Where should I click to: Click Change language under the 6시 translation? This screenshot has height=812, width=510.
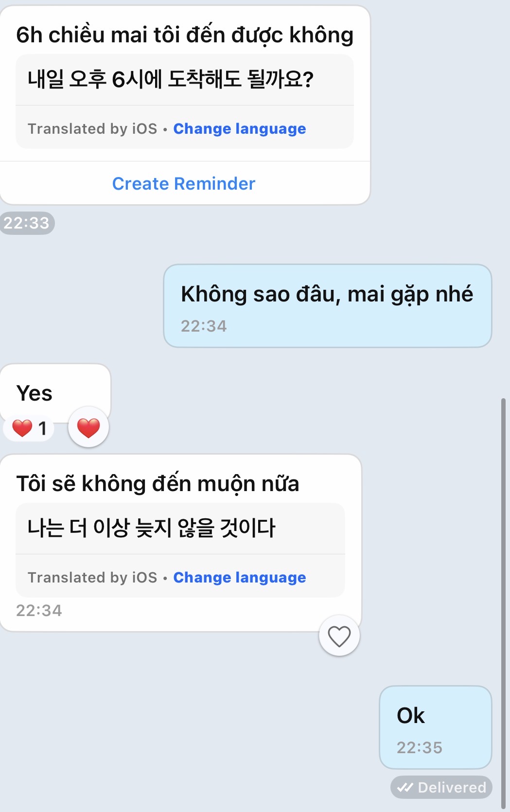240,129
